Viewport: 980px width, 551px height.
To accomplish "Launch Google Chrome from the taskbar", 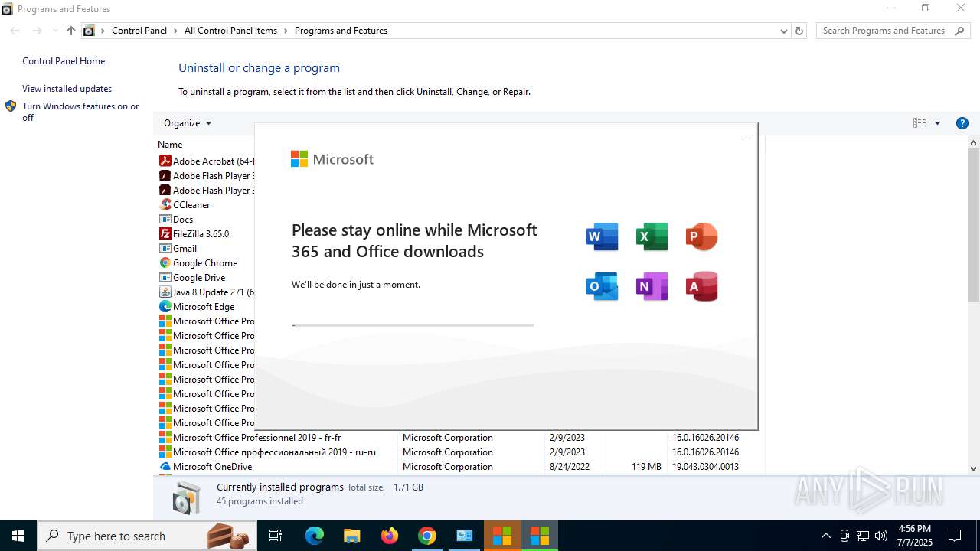I will point(427,536).
